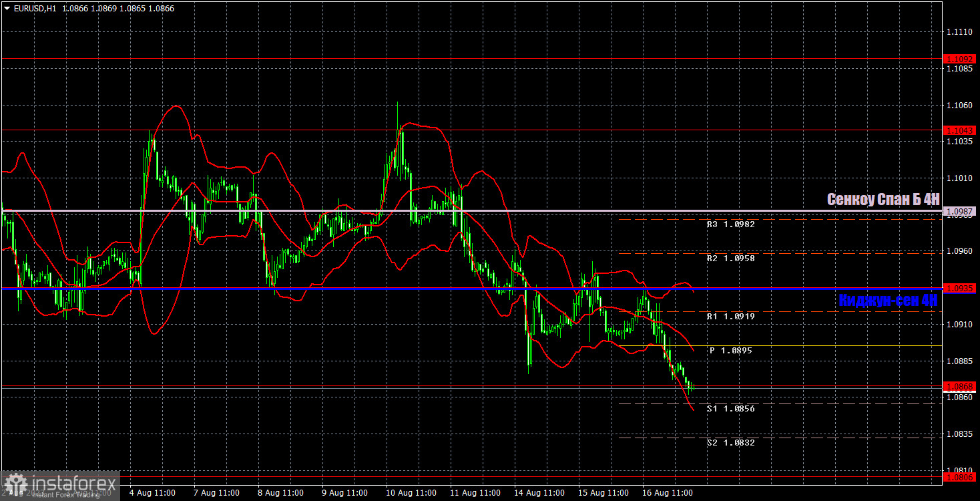The height and width of the screenshot is (501, 980).
Task: Click the 1.0835 price scale value
Action: click(960, 434)
